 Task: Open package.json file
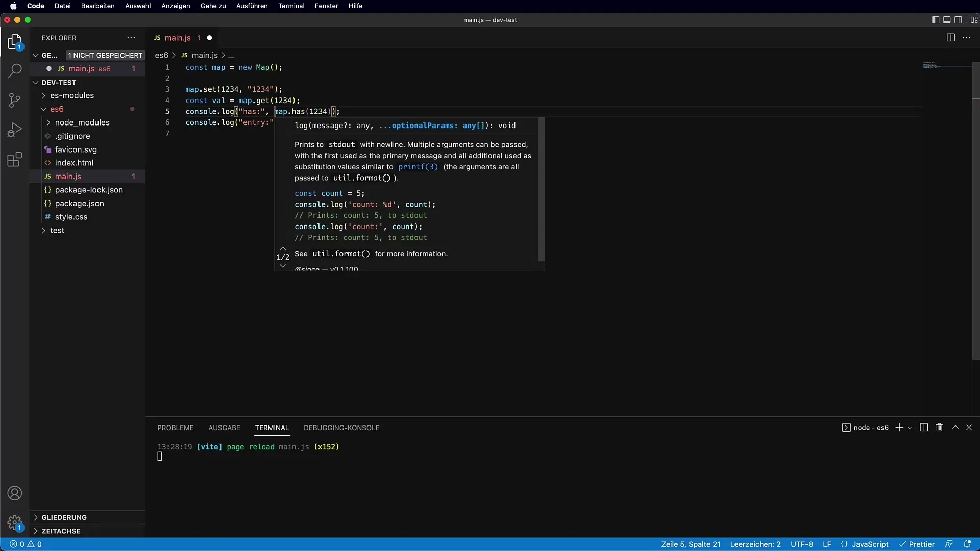[79, 203]
